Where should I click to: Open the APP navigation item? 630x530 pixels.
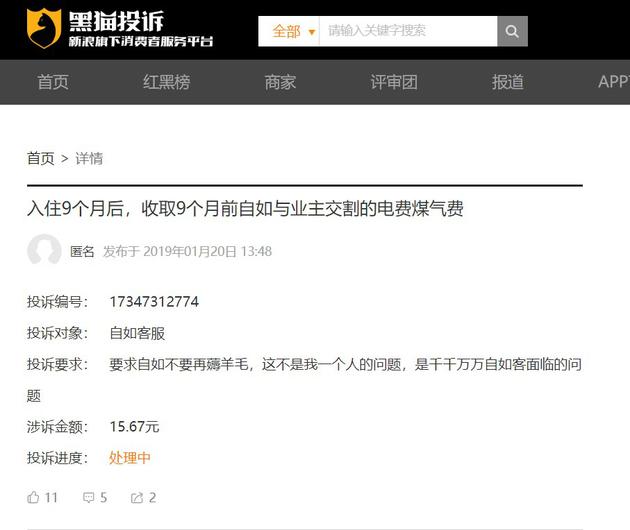pyautogui.click(x=614, y=82)
